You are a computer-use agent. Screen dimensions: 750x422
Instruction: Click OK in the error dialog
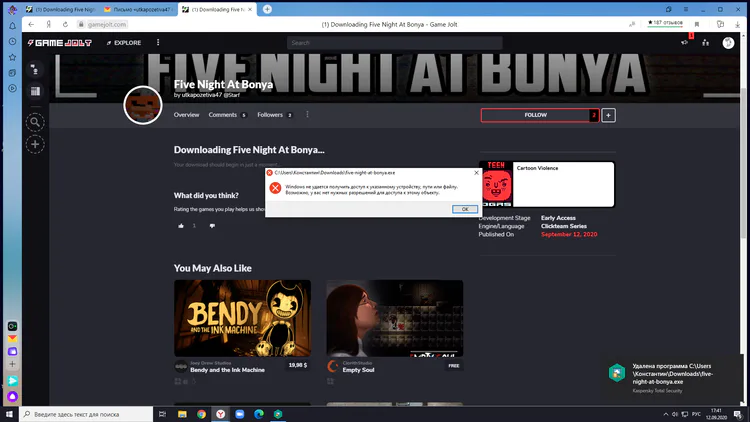pyautogui.click(x=464, y=209)
